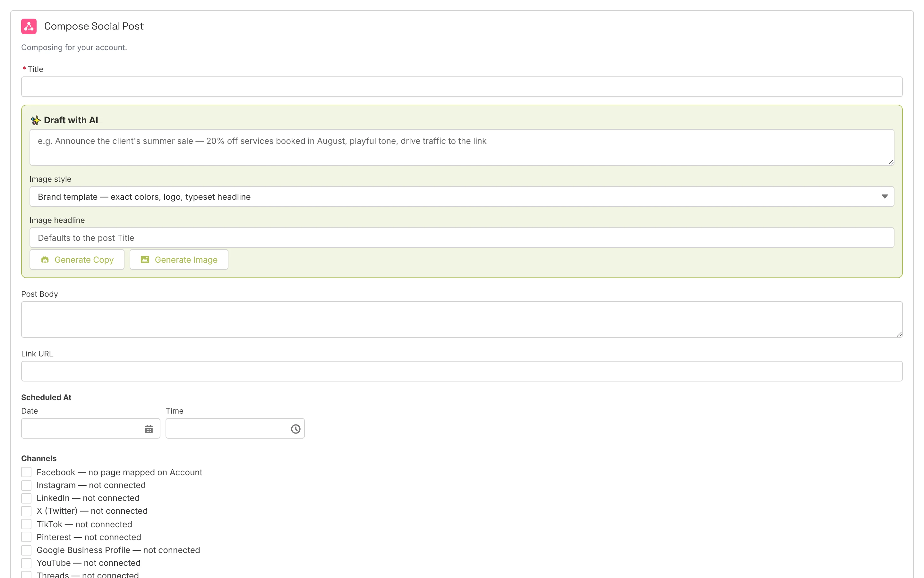Screen dimensions: 924x578
Task: Click the Composing for your account text
Action: point(74,48)
